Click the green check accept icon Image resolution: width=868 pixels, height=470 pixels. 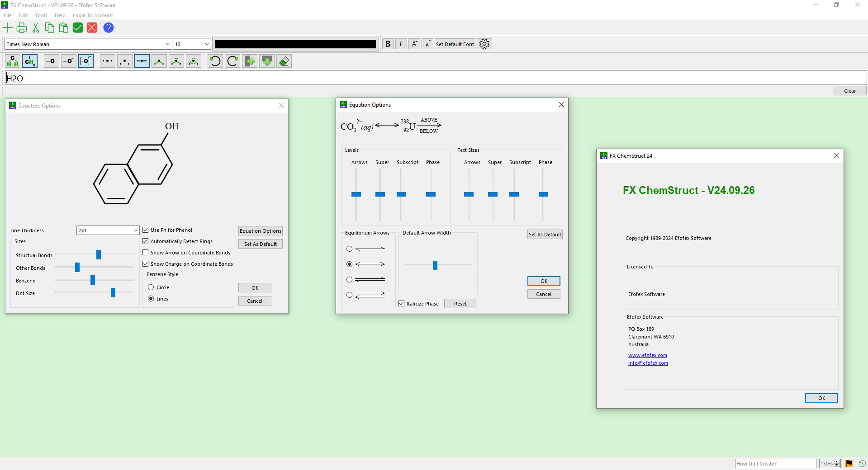click(x=77, y=28)
